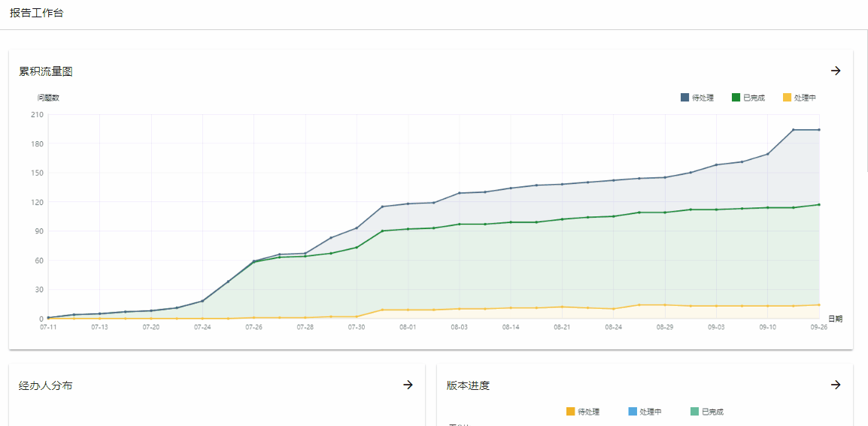Click the first 待处理 data point on 07-11
This screenshot has width=868, height=426.
(x=49, y=318)
